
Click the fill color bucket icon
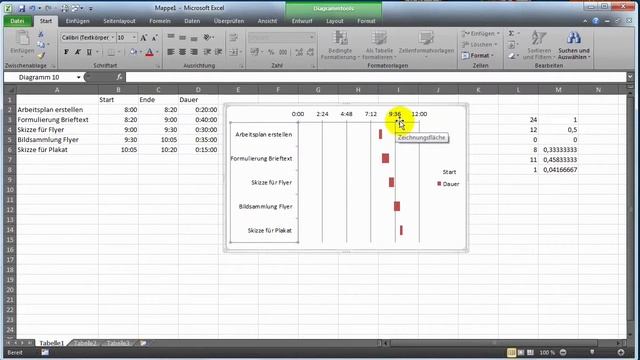pos(133,52)
